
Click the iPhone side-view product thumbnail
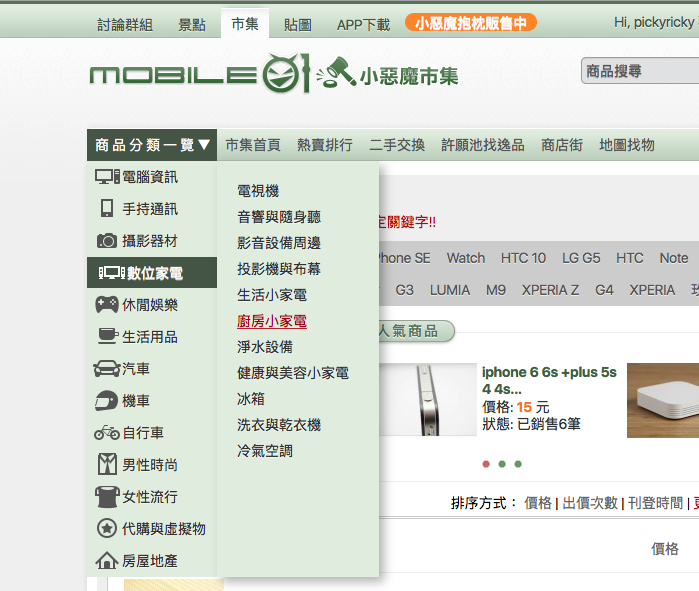click(x=428, y=399)
